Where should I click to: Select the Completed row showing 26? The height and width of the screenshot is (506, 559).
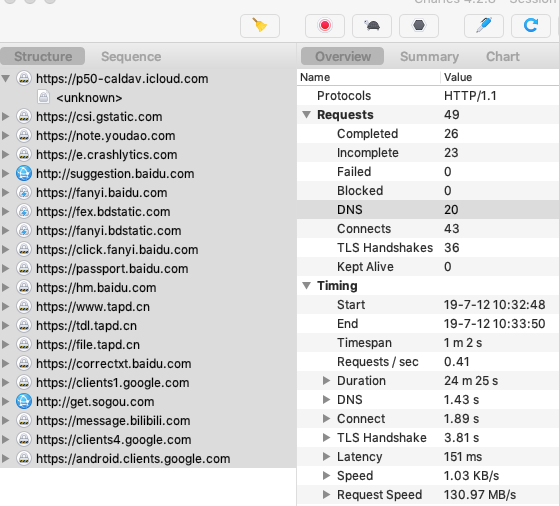[428, 134]
